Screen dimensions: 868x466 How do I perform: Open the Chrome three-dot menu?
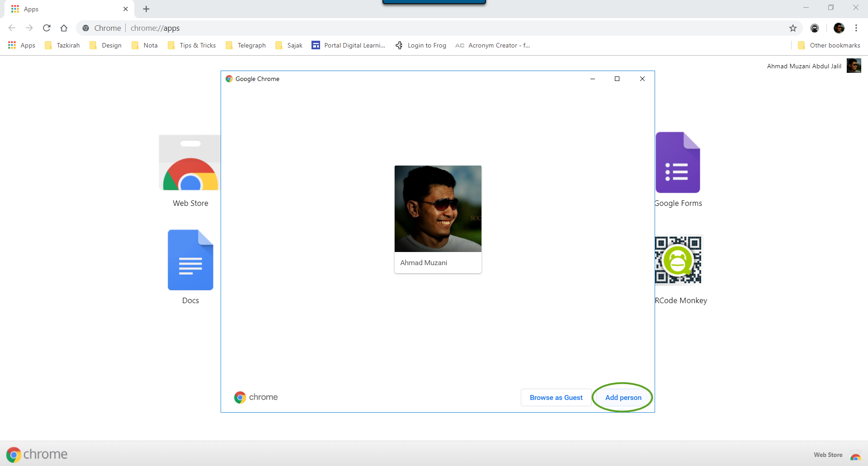tap(856, 28)
